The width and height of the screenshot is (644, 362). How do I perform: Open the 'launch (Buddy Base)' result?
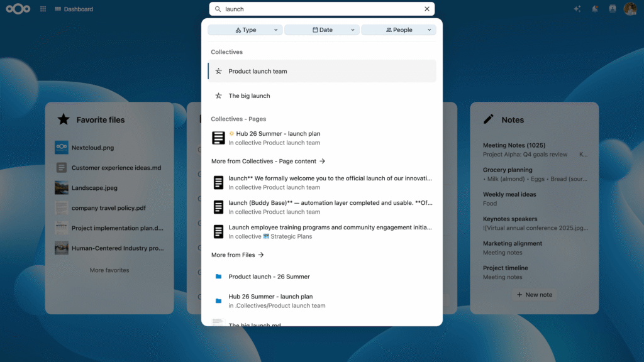[x=322, y=207]
